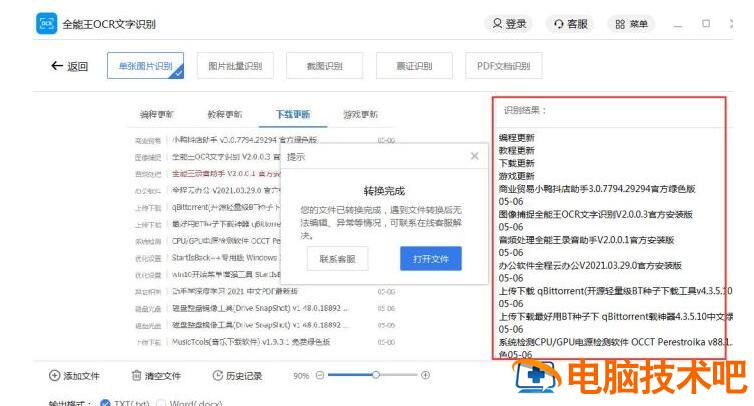Click the OCR app logo icon
The image size is (754, 406).
click(x=46, y=24)
